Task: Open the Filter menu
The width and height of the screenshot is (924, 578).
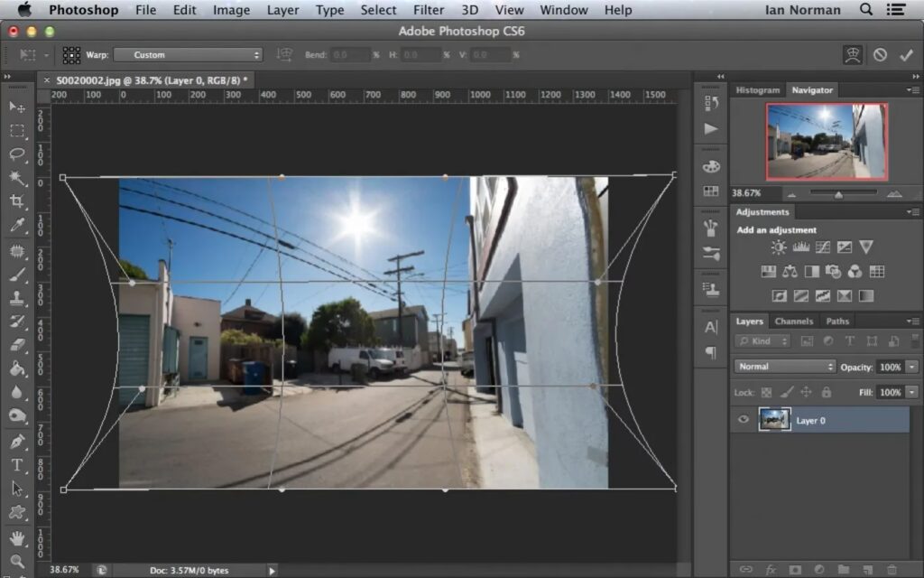Action: tap(428, 10)
